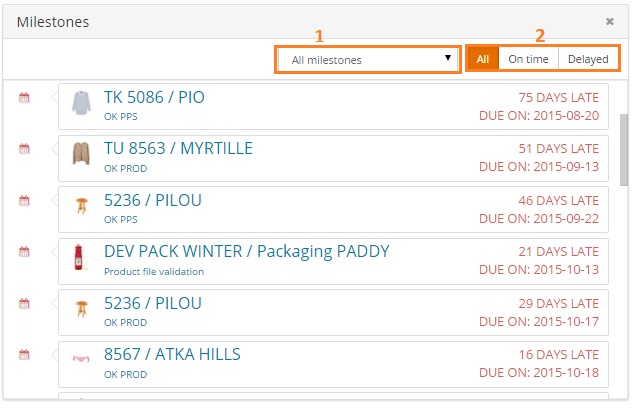Click calendar icon beside 8567 / ATKA HILLS
Viewport: 637px width, 410px height.
point(25,355)
